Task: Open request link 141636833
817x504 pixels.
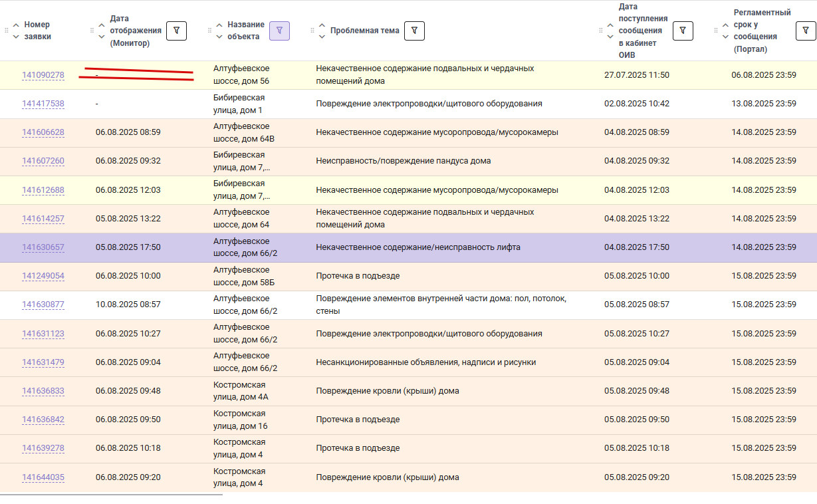Action: tap(43, 391)
